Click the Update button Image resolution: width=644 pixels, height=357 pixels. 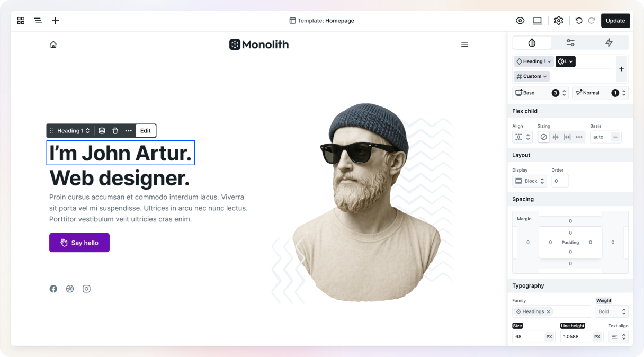[615, 21]
